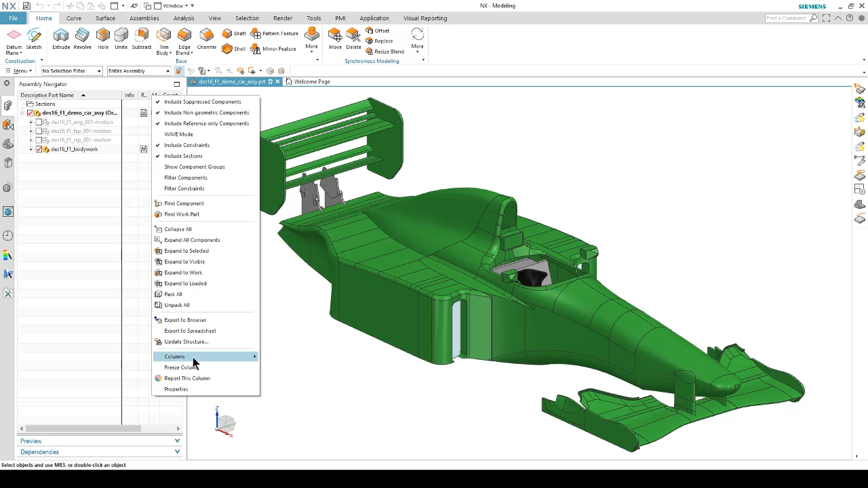Image resolution: width=868 pixels, height=488 pixels.
Task: Expand the Dependencies panel
Action: pyautogui.click(x=39, y=451)
